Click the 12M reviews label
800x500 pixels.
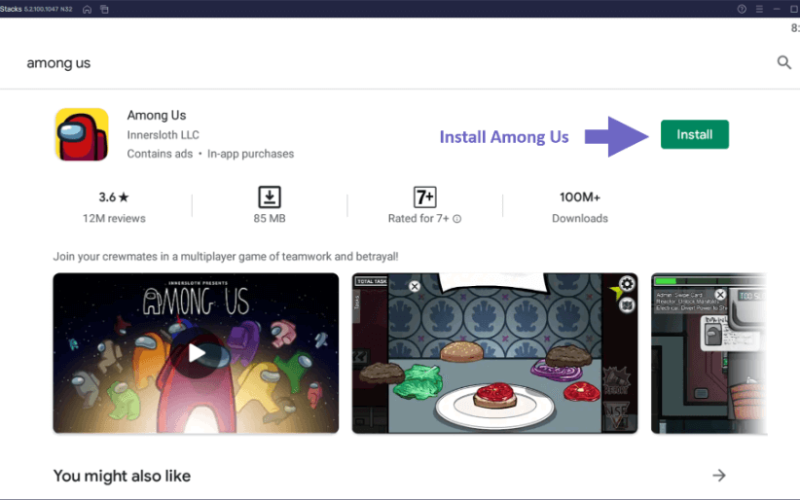[x=114, y=218]
